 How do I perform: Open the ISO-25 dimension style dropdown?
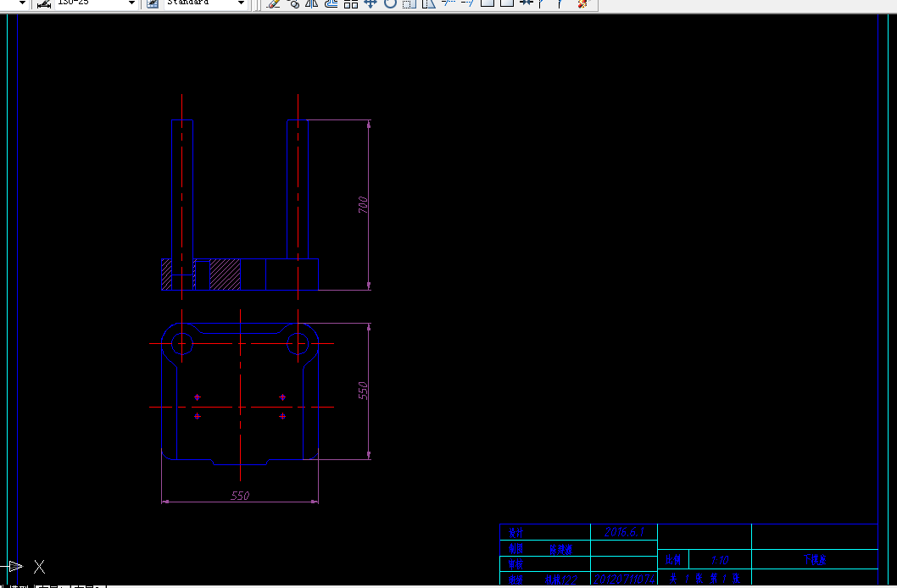coord(131,3)
